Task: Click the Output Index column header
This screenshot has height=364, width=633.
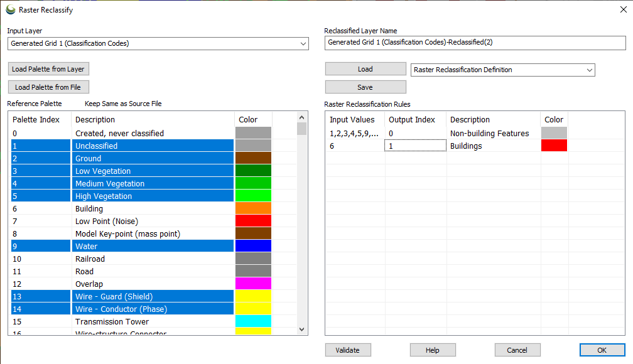Action: [416, 119]
